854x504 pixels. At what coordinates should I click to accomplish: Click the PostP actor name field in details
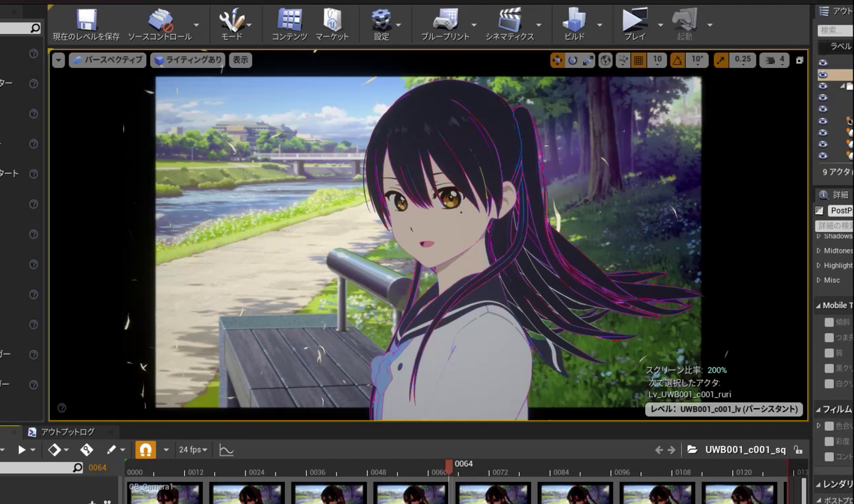click(x=840, y=211)
